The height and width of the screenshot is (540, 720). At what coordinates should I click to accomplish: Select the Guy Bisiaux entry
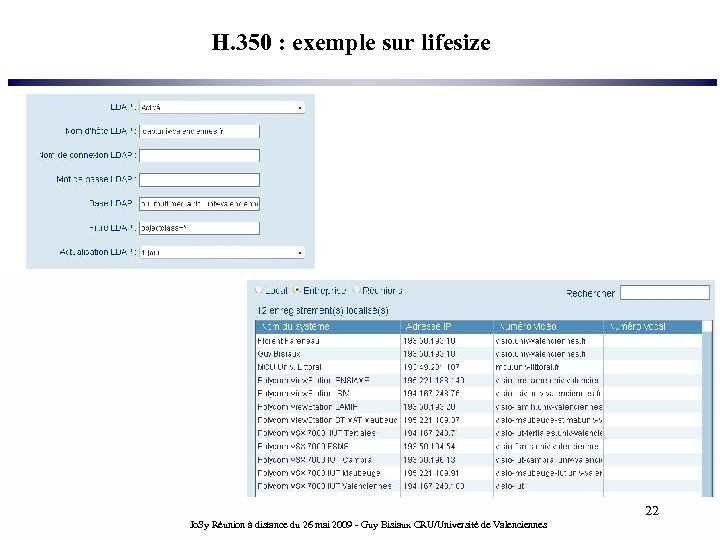(478, 354)
